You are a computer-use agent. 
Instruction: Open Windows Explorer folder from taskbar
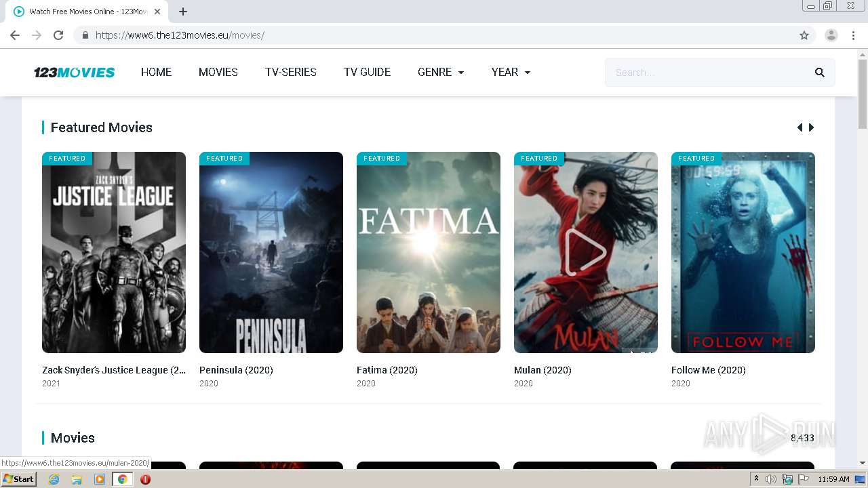tap(77, 479)
